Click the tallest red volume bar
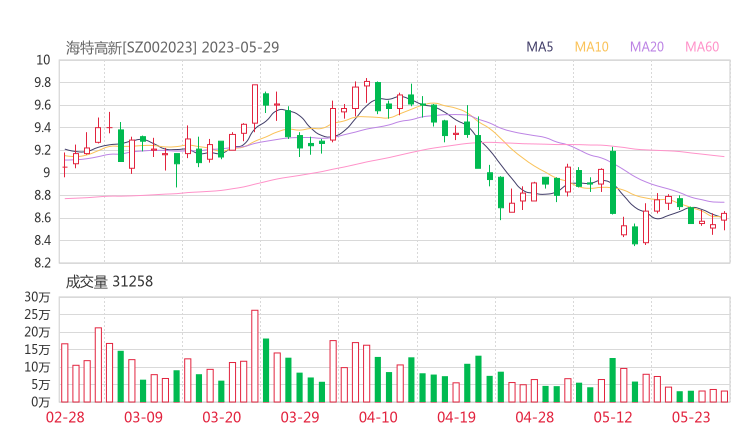740x440 pixels. pos(255,356)
